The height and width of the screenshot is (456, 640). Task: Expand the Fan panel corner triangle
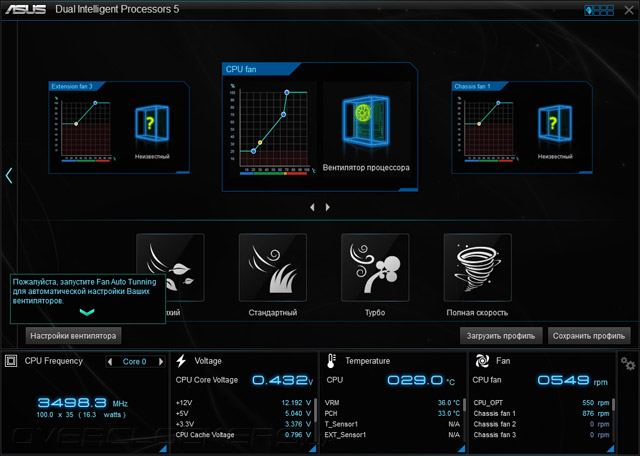[x=611, y=449]
